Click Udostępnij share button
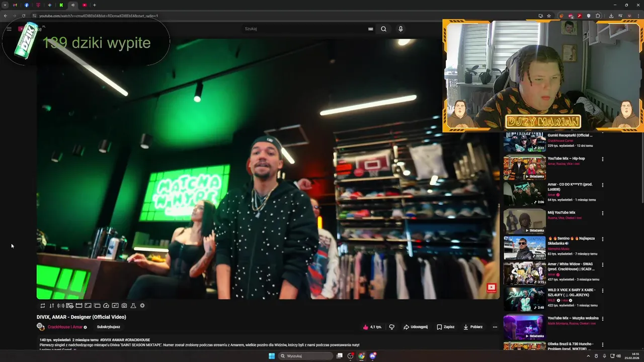The image size is (644, 362). pos(416,327)
